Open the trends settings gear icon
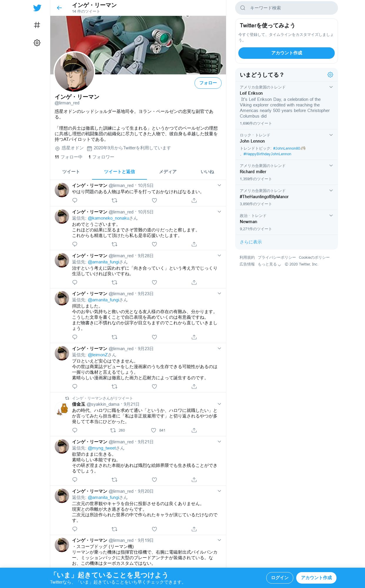This screenshot has height=588, width=365. point(330,75)
